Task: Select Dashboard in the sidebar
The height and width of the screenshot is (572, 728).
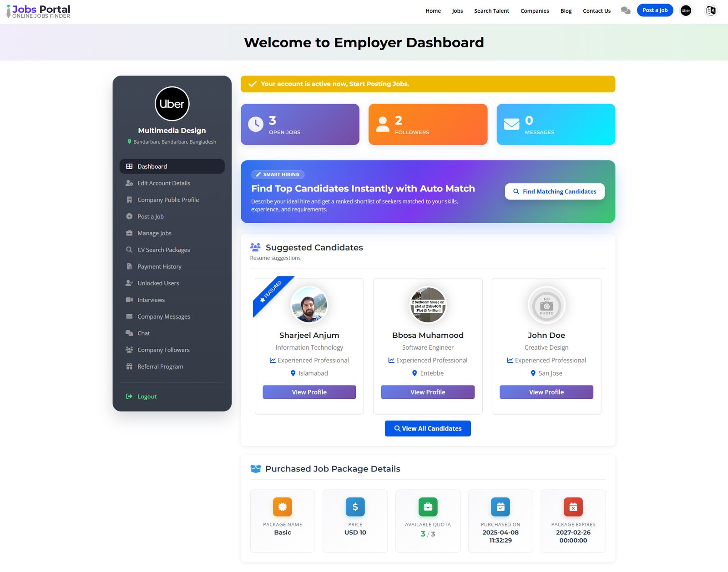Action: [x=172, y=166]
